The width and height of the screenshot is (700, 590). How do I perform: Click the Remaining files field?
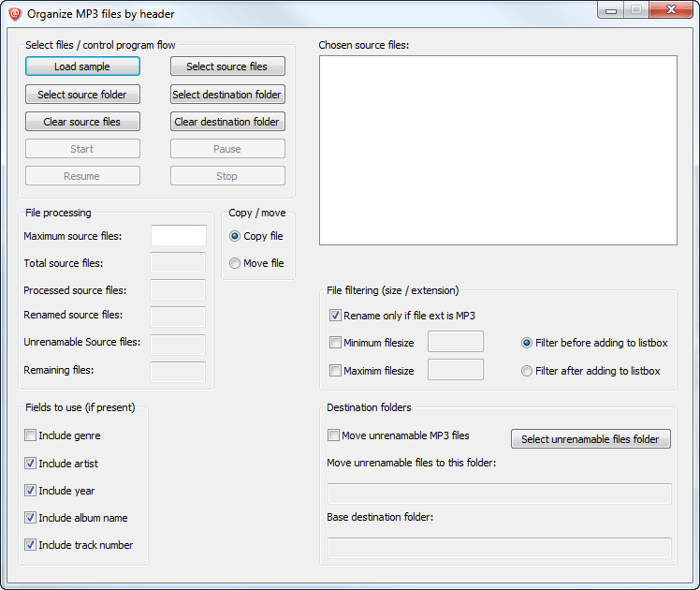coord(178,372)
